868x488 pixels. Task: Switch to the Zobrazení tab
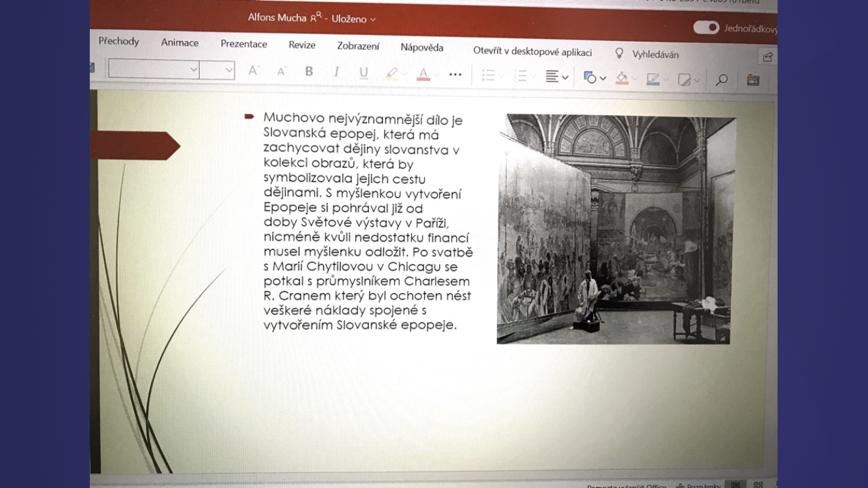(358, 46)
